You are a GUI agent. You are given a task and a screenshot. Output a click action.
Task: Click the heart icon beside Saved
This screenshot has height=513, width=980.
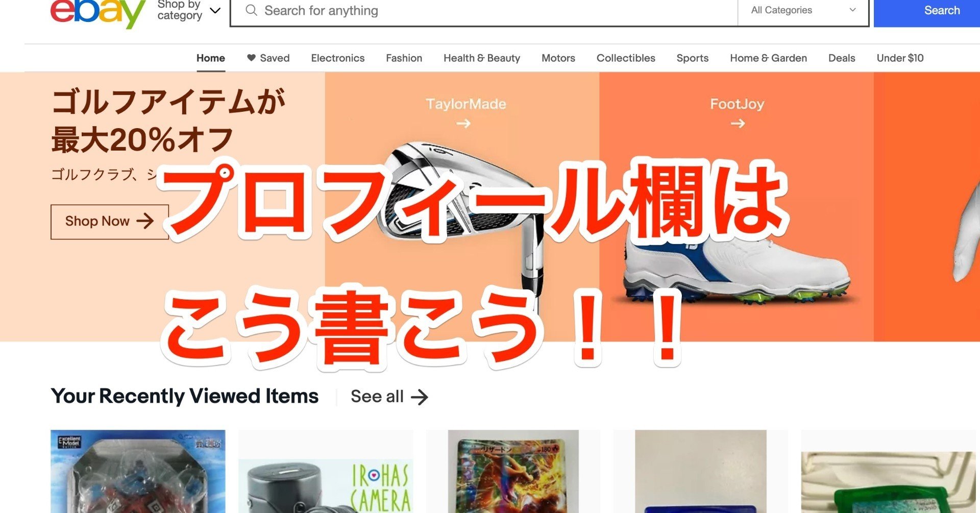pos(251,58)
